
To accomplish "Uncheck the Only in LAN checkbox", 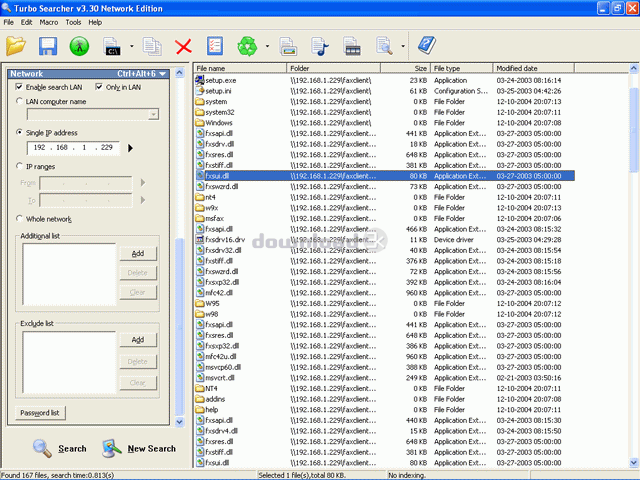I will click(x=99, y=87).
